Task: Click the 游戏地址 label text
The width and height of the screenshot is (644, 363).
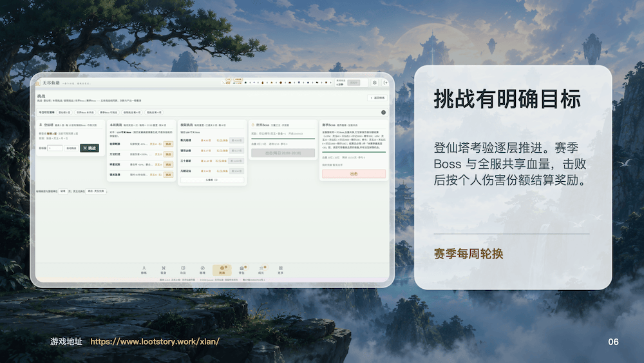Action: point(66,342)
